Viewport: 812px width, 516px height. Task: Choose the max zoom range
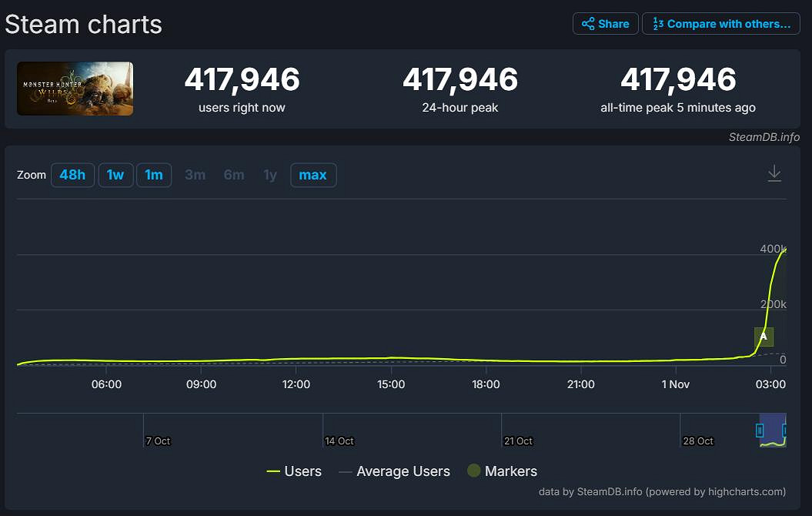(312, 175)
